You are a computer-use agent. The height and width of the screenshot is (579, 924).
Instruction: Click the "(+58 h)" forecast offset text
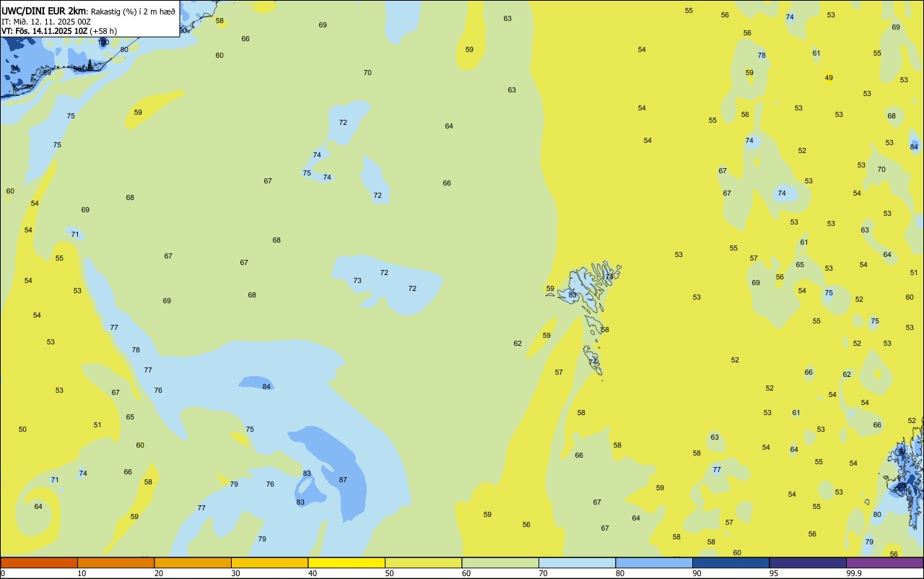103,31
